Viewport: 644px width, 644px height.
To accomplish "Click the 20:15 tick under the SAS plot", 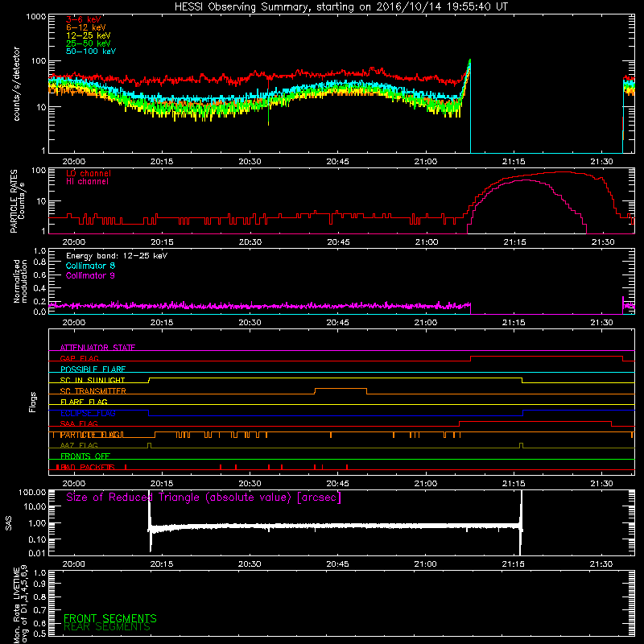I will 162,564.
